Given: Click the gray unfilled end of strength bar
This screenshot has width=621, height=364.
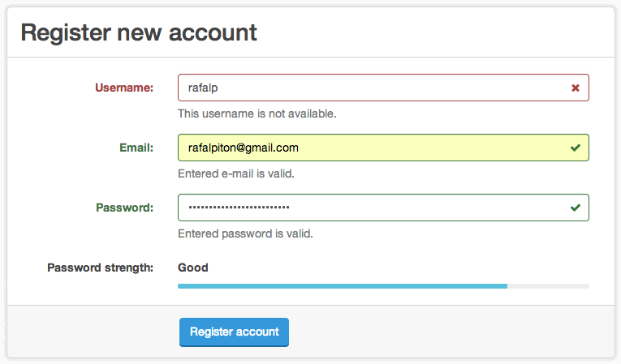Looking at the screenshot, I should (x=549, y=286).
